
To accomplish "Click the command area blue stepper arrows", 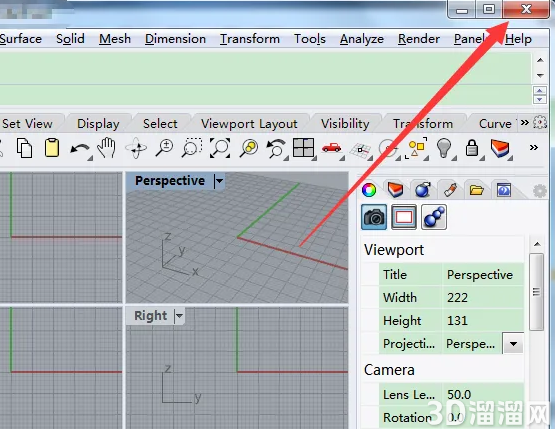I will 539,95.
